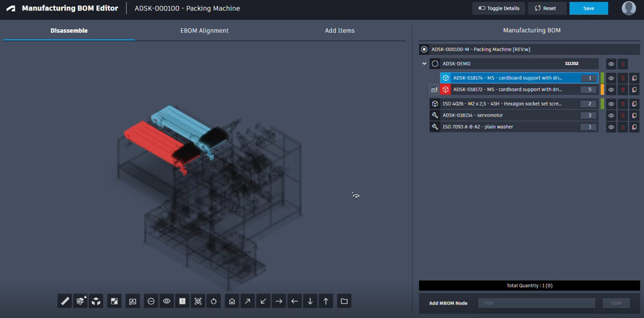
Task: Select the ADSK-DEMO node radio button
Action: coord(435,64)
